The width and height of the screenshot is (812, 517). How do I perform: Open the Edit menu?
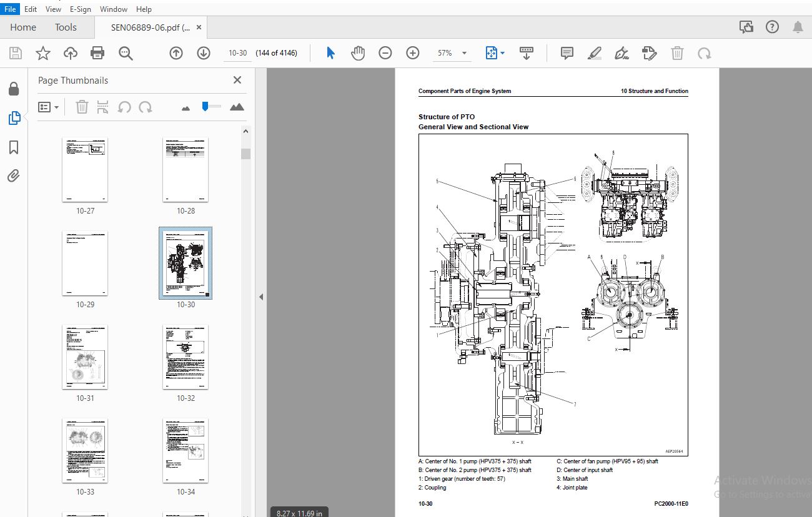[31, 9]
